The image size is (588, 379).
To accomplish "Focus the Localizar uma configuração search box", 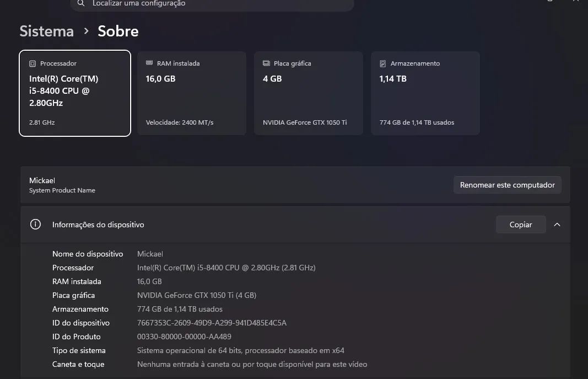I will coord(212,4).
